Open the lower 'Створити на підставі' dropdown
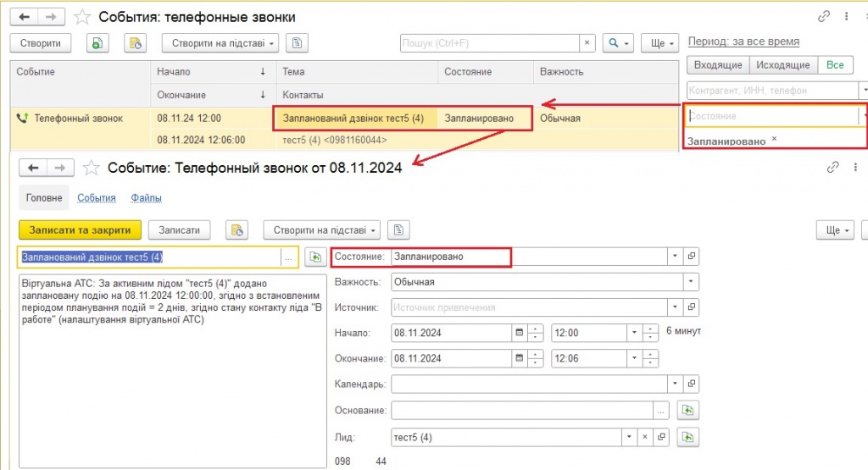868x470 pixels. point(321,229)
